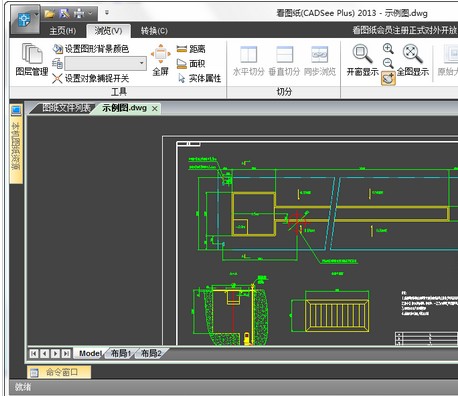Select the Model layout tab
Viewport: 458px width, 396px height.
click(91, 353)
